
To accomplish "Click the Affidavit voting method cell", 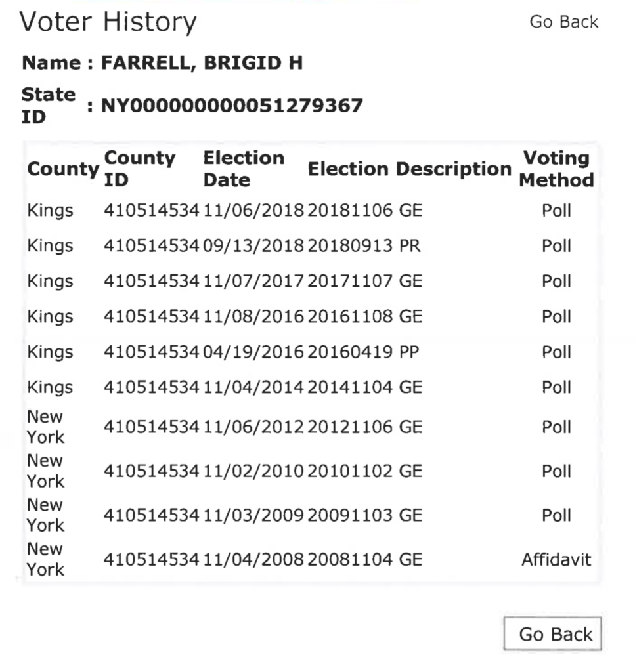I will [x=556, y=560].
